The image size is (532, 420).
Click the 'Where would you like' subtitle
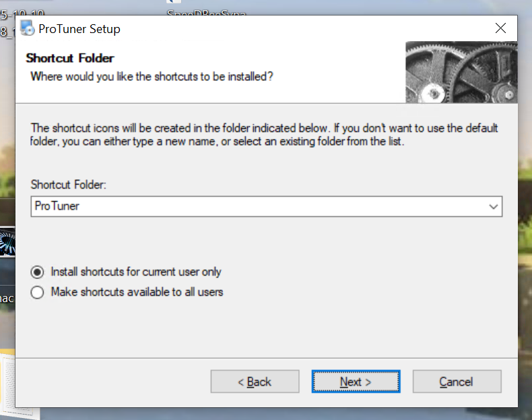coord(152,76)
